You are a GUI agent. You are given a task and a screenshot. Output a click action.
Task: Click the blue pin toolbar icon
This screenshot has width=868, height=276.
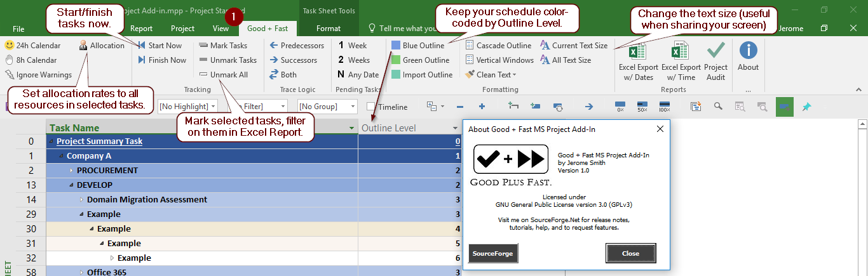[806, 107]
